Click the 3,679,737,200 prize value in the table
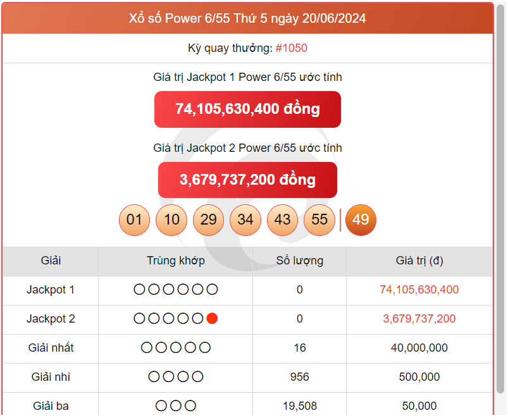 pyautogui.click(x=419, y=318)
